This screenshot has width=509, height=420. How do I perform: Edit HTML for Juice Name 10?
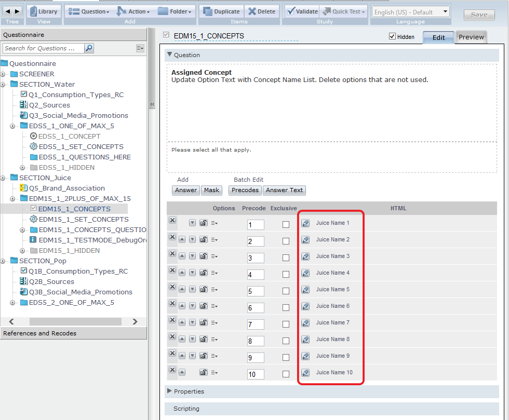pyautogui.click(x=305, y=373)
